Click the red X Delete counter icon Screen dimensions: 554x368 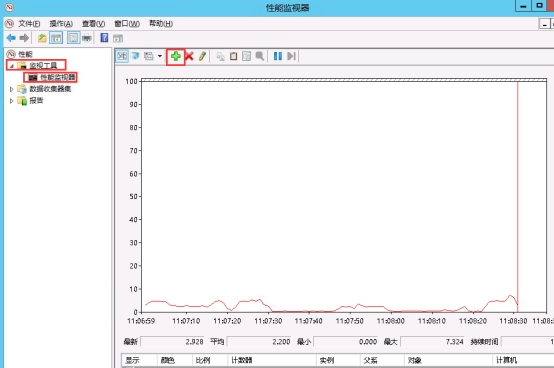189,56
